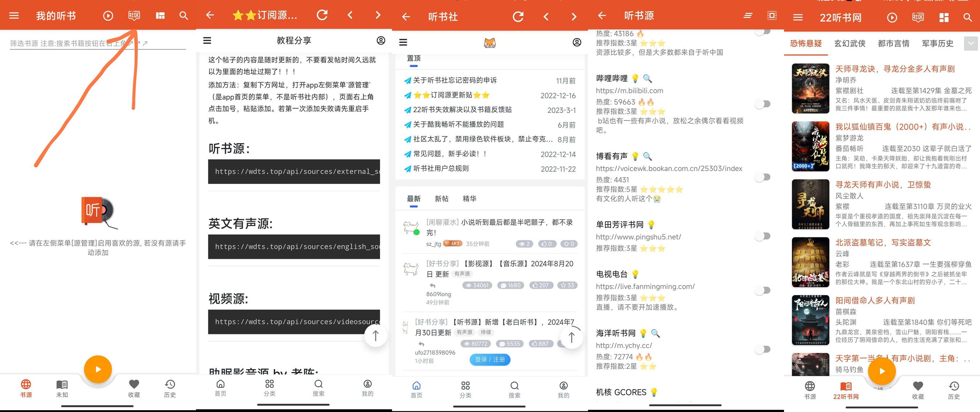Tap the search magnifier next to 博看有声
980x412 pixels.
pos(647,156)
